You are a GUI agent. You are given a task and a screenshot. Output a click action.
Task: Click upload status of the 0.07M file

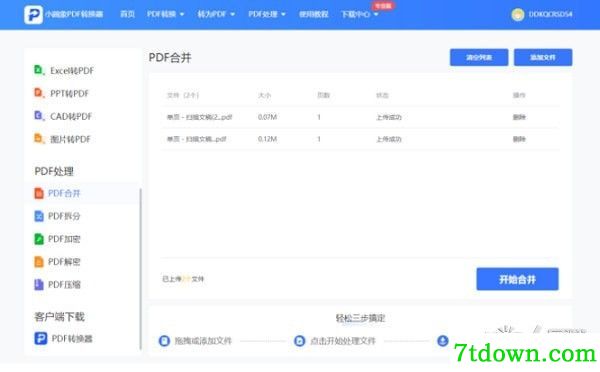click(x=389, y=117)
